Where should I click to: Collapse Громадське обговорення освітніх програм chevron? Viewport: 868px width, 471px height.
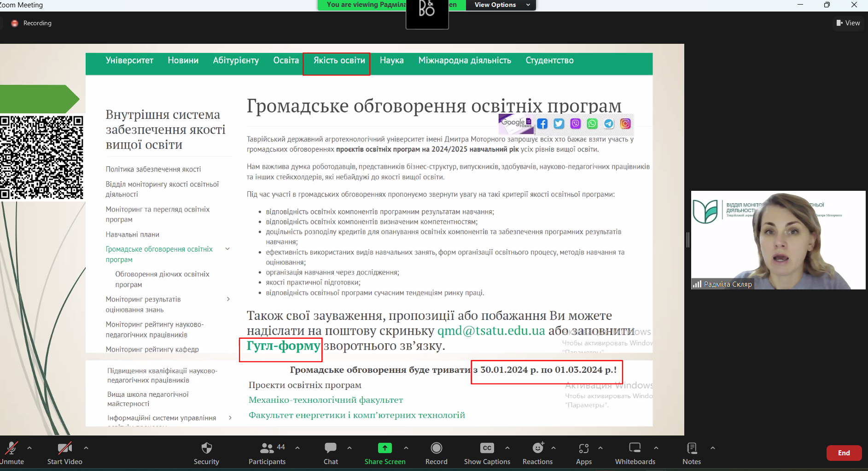pyautogui.click(x=227, y=249)
